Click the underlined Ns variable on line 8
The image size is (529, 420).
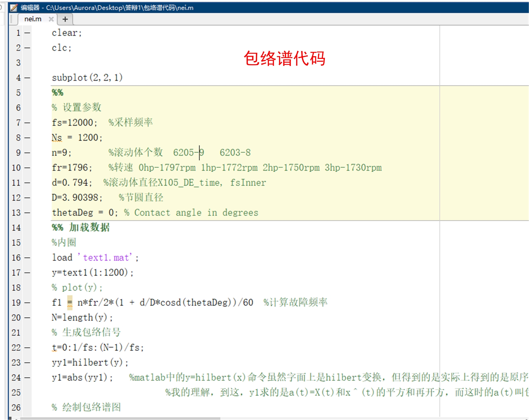click(57, 138)
